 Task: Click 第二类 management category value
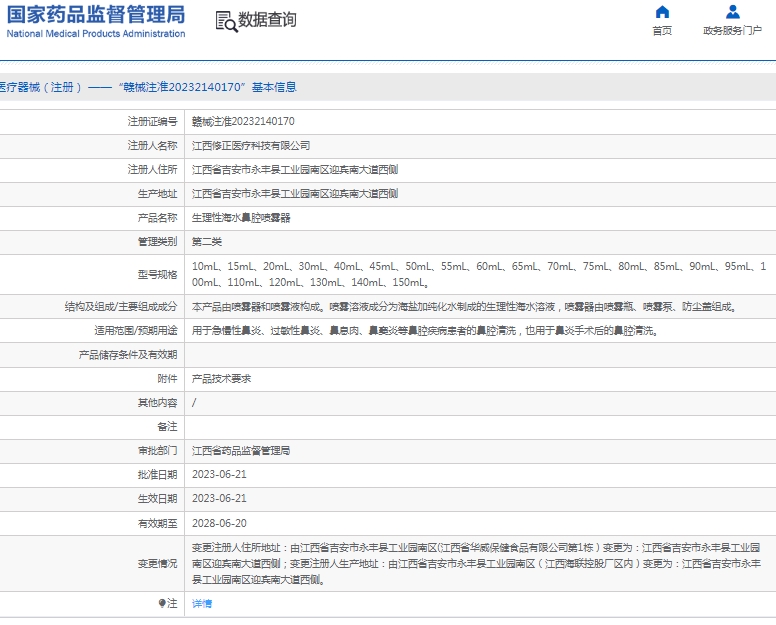coord(207,241)
